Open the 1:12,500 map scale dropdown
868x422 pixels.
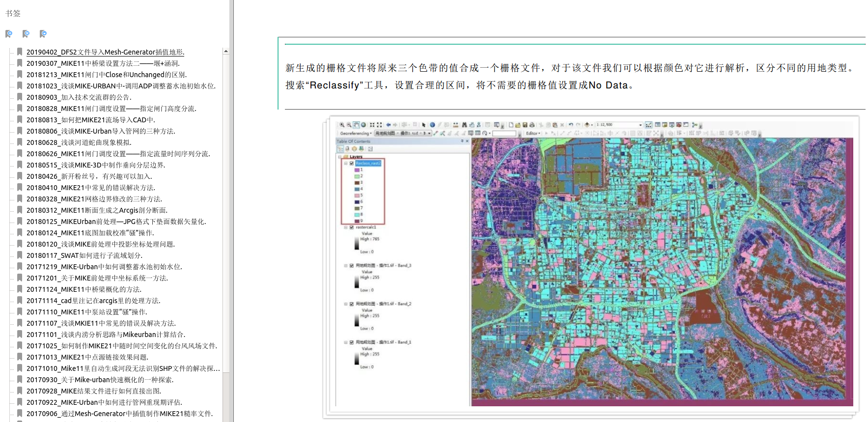pyautogui.click(x=641, y=125)
